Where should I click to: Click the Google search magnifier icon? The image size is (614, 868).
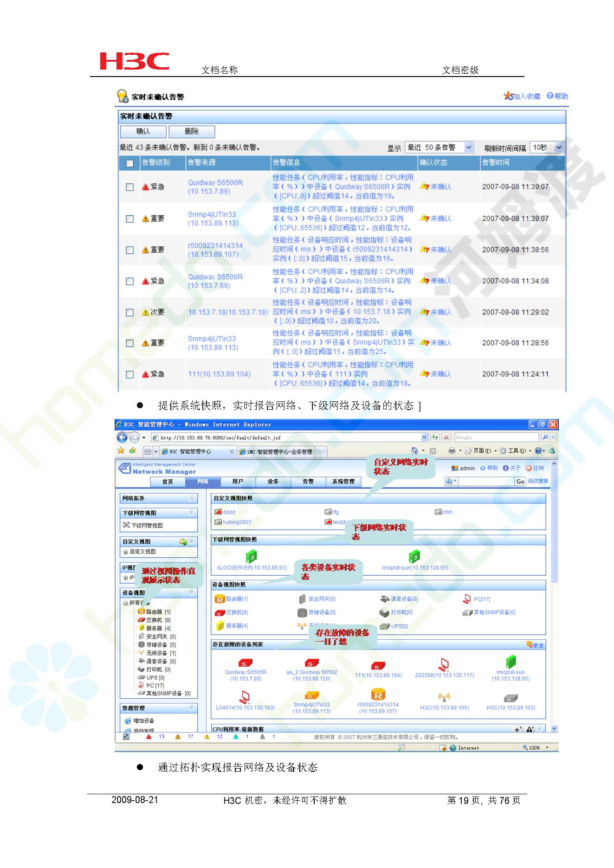pyautogui.click(x=545, y=437)
